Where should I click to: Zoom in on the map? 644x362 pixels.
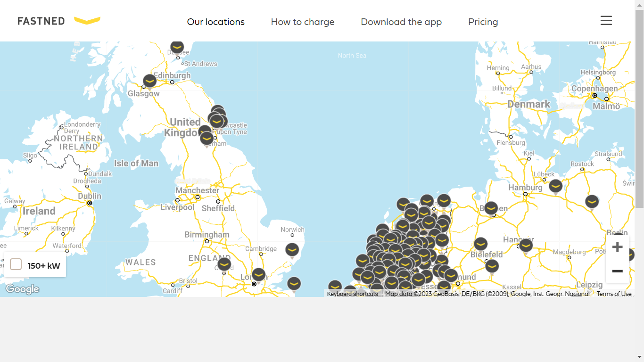(618, 247)
